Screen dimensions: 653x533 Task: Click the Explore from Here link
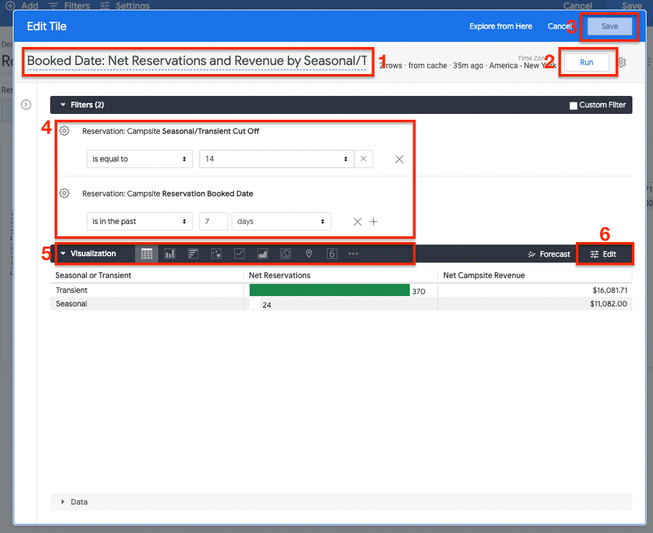tap(502, 26)
